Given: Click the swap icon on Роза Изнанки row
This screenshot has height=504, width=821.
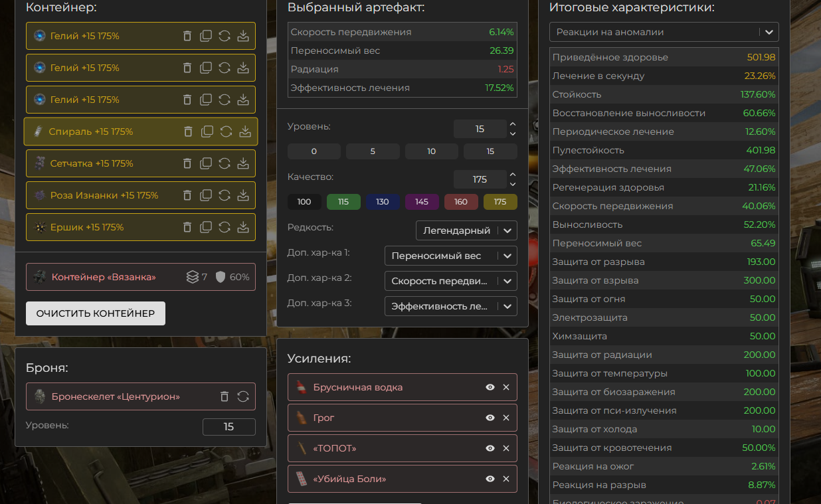Looking at the screenshot, I should [x=225, y=195].
